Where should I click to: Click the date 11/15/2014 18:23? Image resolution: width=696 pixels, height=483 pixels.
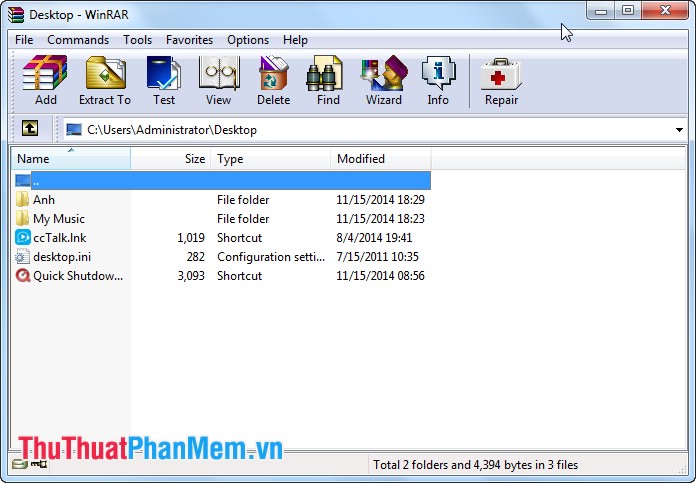380,219
